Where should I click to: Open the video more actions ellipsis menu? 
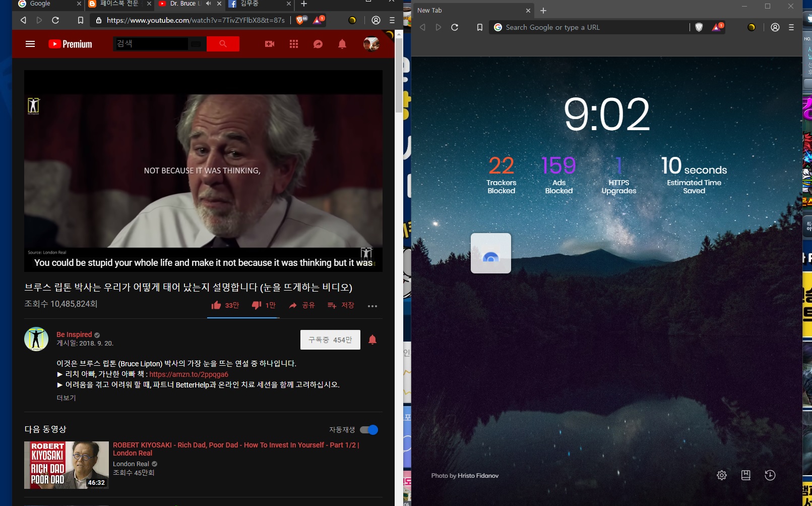pyautogui.click(x=372, y=306)
